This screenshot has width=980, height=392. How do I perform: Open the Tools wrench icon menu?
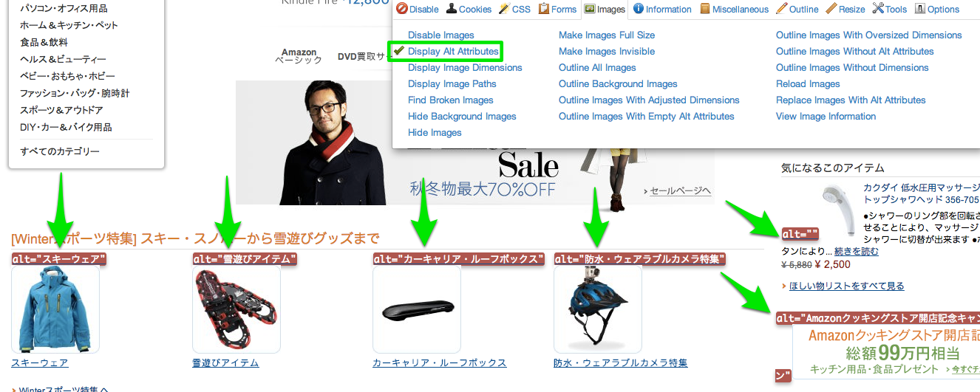[878, 9]
